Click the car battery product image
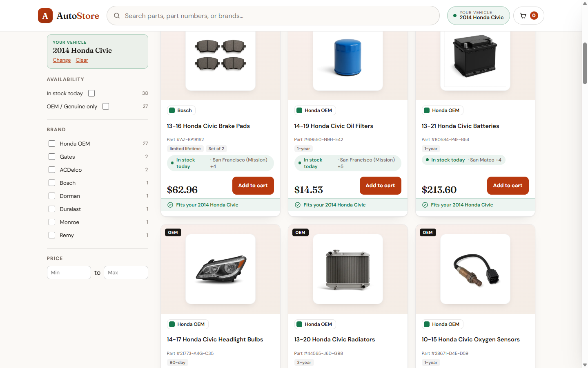 tap(475, 56)
